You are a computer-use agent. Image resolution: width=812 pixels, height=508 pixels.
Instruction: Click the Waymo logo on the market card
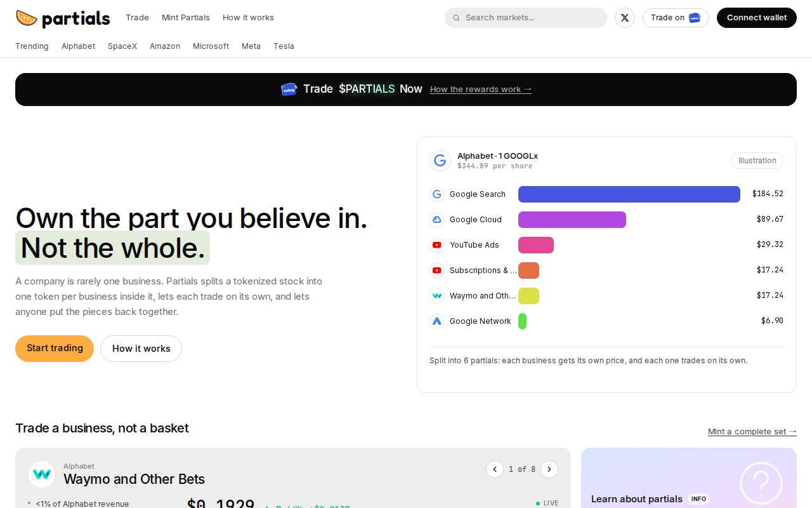(x=42, y=474)
